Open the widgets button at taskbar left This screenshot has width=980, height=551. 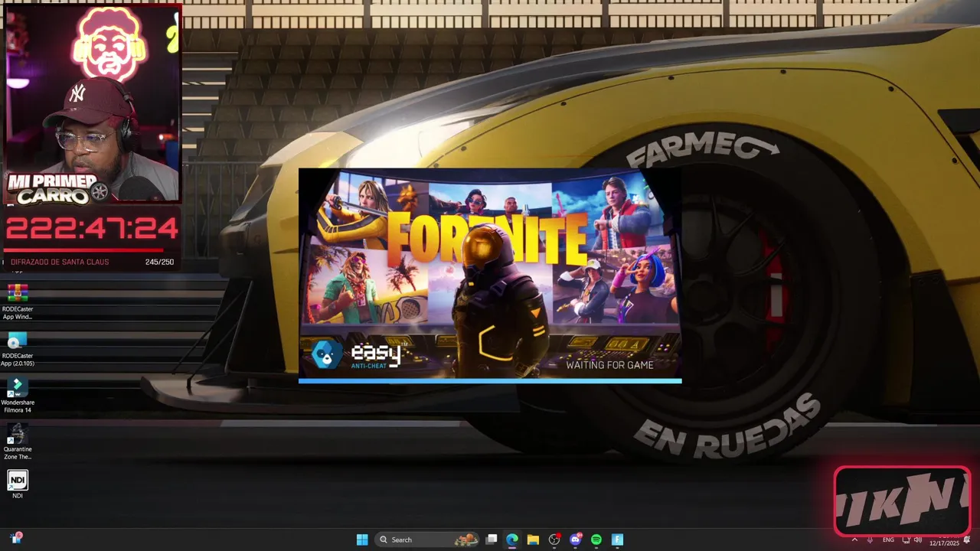click(x=15, y=539)
